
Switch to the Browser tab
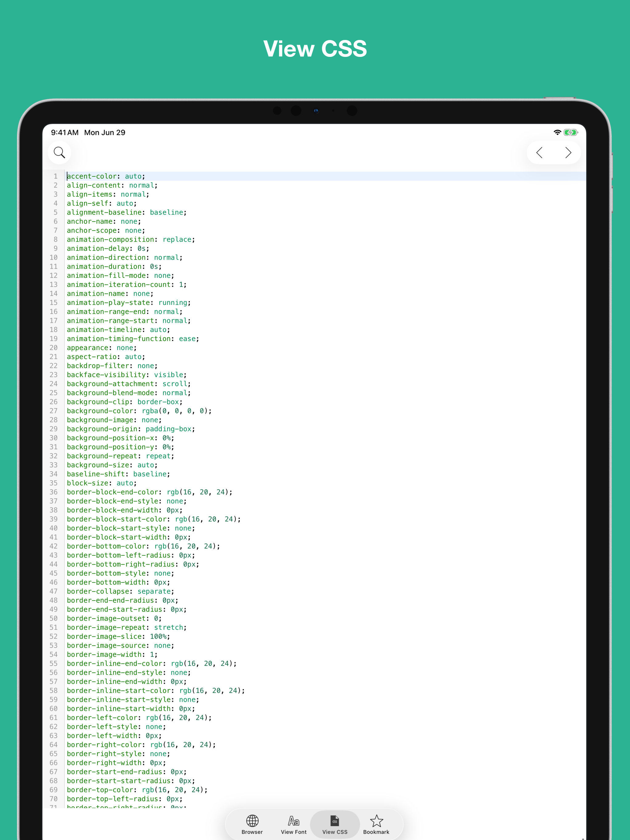click(x=252, y=824)
